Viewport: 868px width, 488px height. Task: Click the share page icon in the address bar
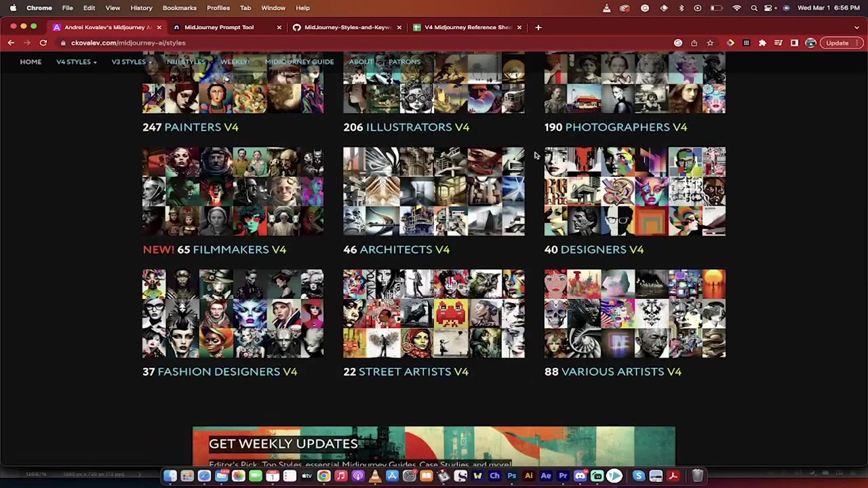tap(694, 43)
